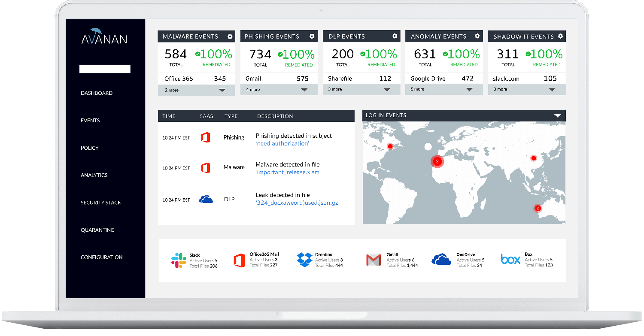Click 'Total Files 444' under Dropbox
Image resolution: width=644 pixels, height=336 pixels.
329,265
